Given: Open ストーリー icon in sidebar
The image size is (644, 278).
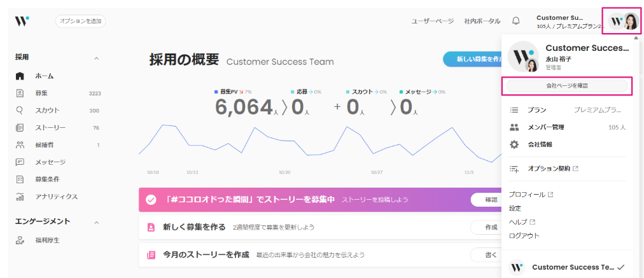Looking at the screenshot, I should click(x=20, y=127).
